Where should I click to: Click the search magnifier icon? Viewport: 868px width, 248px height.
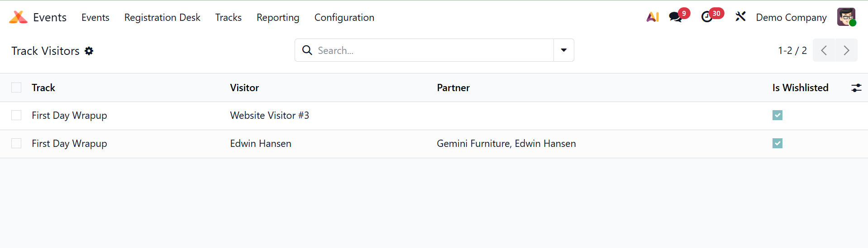click(307, 50)
